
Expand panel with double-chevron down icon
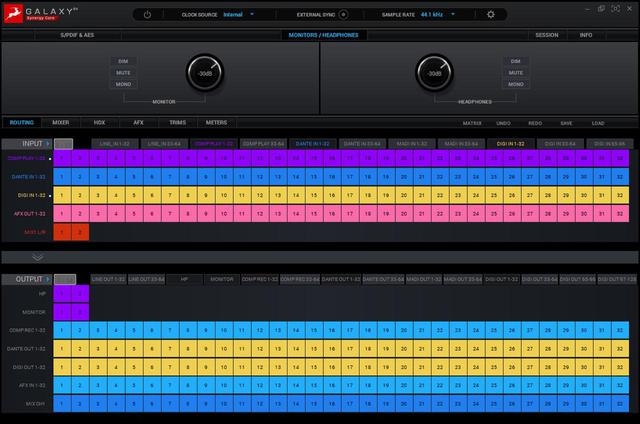[37, 257]
